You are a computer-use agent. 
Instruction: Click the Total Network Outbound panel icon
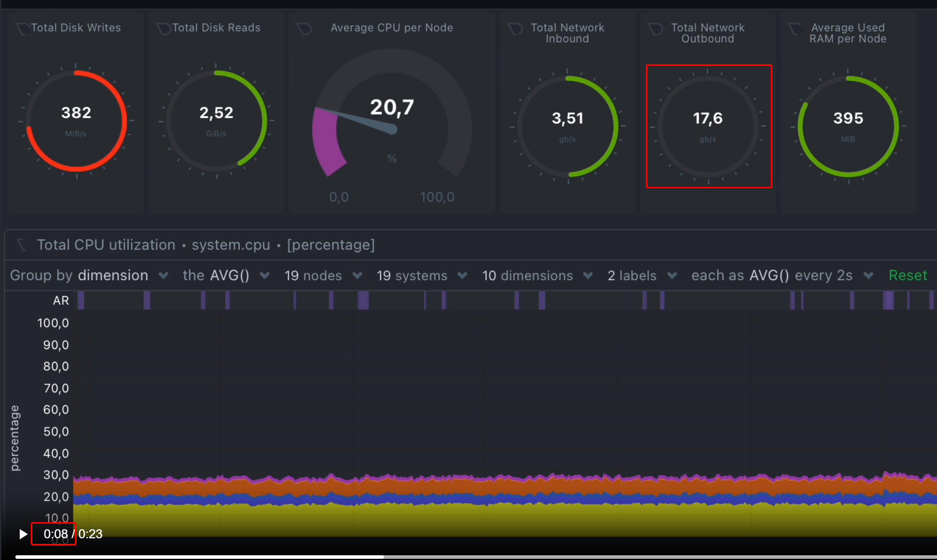655,29
